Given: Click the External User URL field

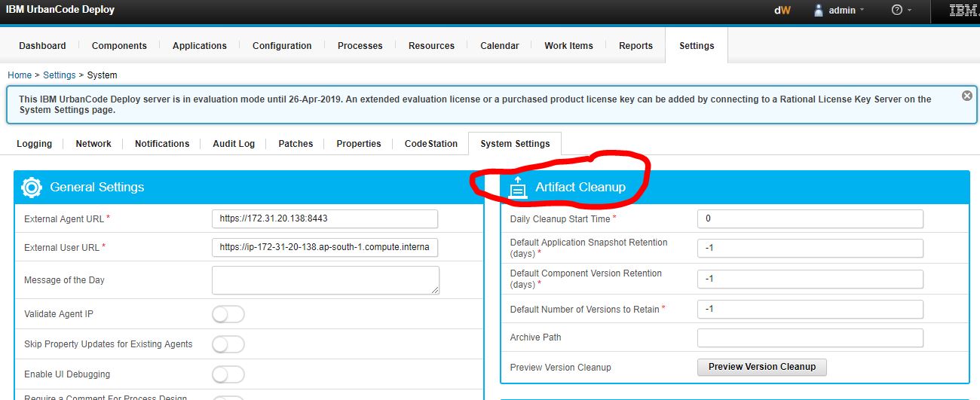Looking at the screenshot, I should click(x=325, y=247).
